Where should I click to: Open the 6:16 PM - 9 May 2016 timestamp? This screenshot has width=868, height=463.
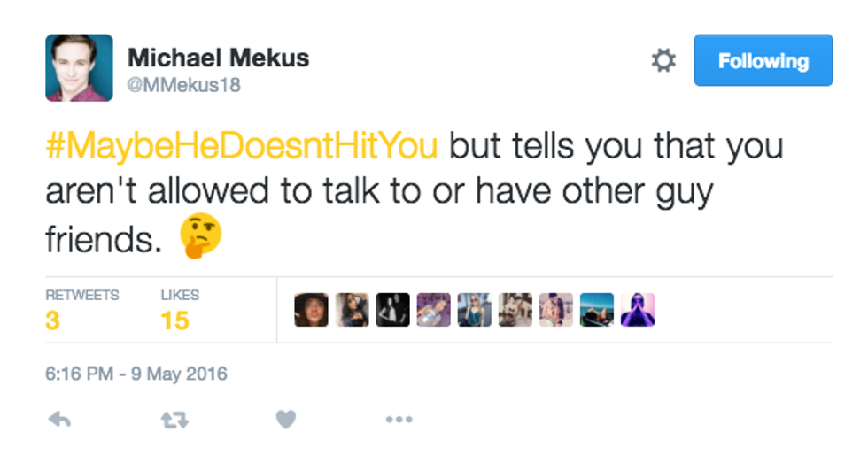tap(136, 374)
